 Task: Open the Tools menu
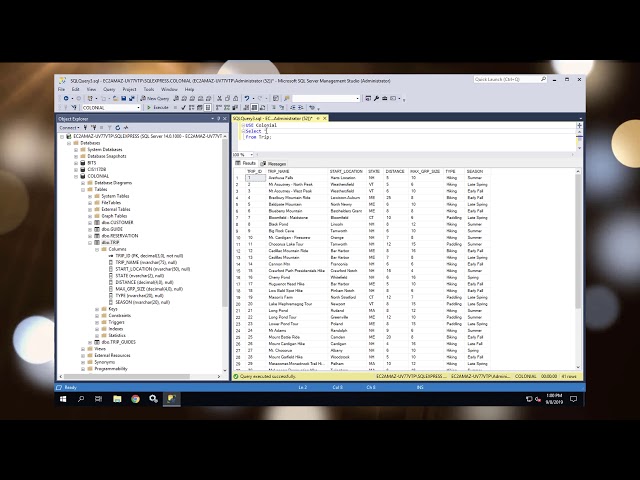tap(149, 89)
